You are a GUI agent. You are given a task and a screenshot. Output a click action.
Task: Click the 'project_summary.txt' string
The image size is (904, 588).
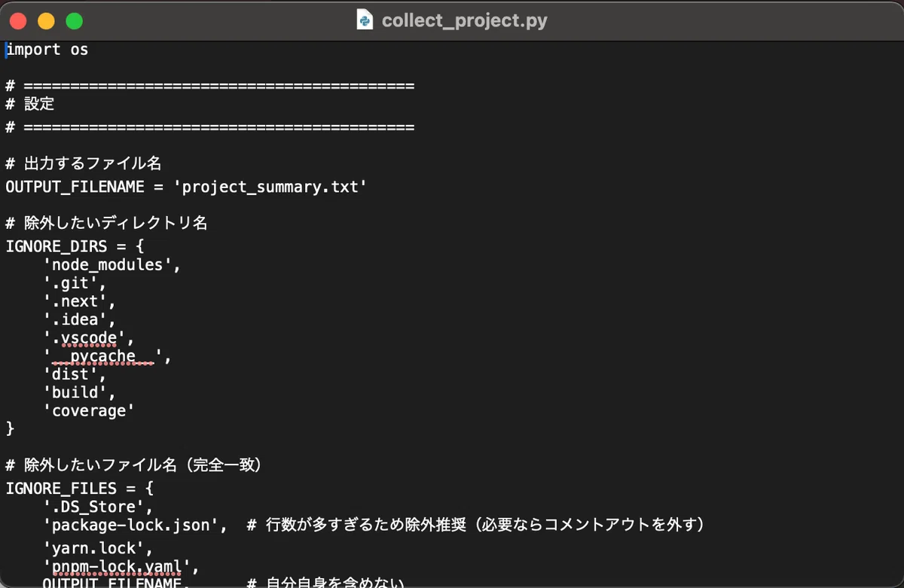[274, 187]
